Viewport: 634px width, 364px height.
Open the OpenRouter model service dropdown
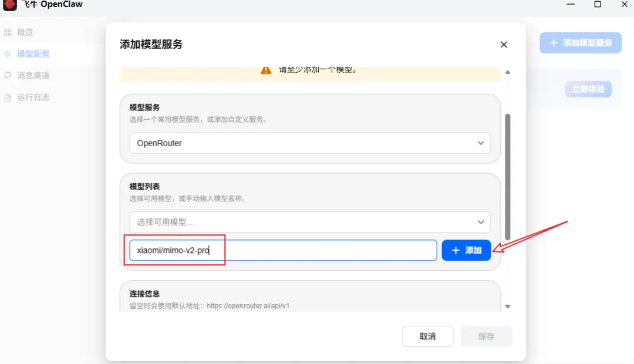310,143
